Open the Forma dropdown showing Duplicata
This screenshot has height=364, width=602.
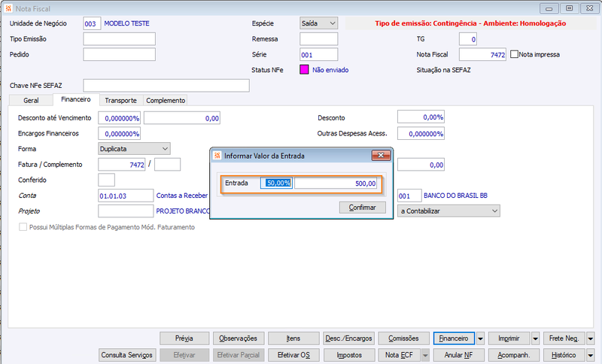[x=134, y=149]
